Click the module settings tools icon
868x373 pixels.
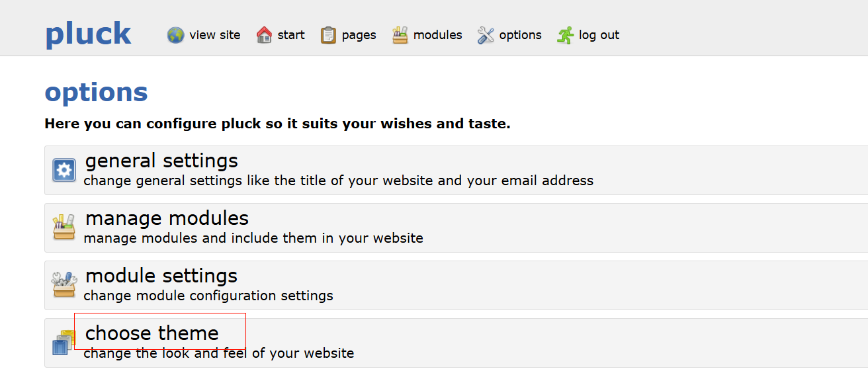point(64,284)
